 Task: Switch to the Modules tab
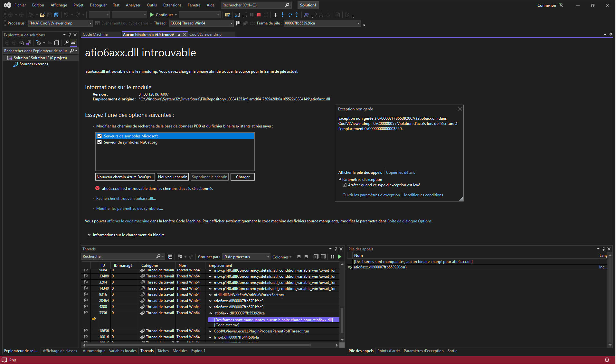[180, 351]
